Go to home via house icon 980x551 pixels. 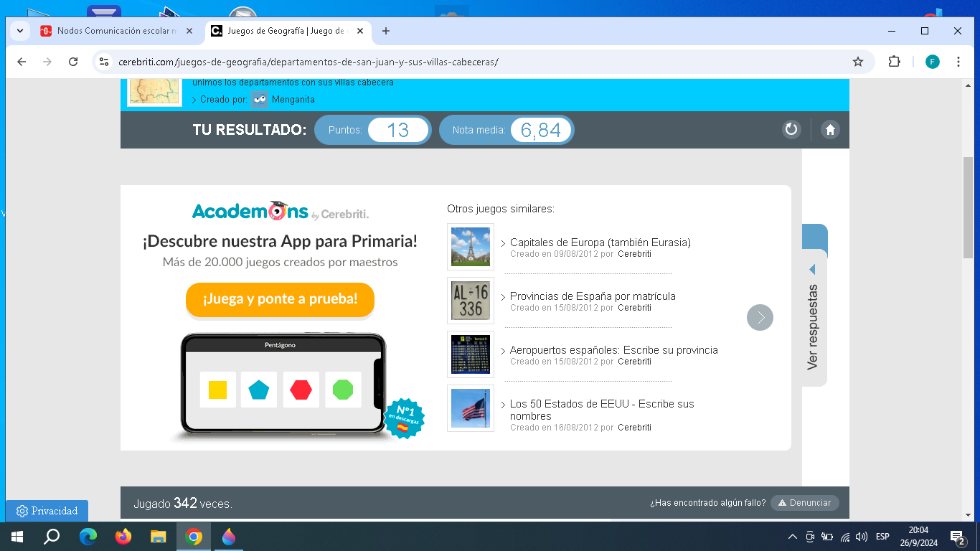coord(830,130)
